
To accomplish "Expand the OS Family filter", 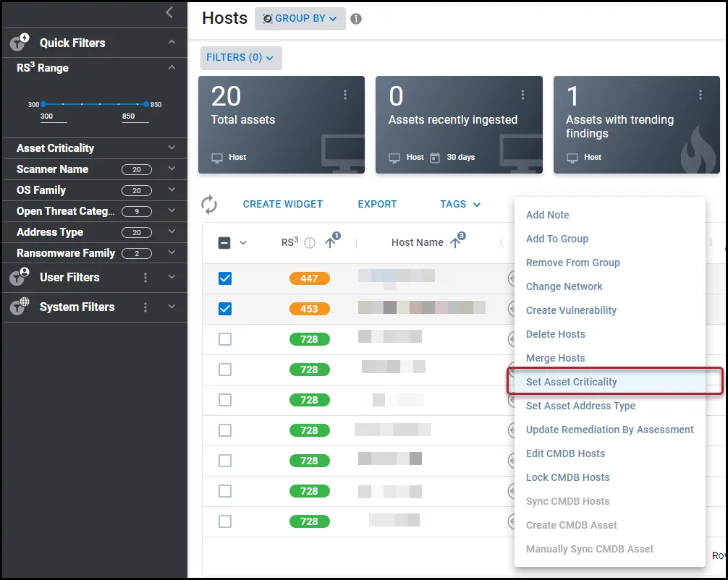I will [x=172, y=189].
